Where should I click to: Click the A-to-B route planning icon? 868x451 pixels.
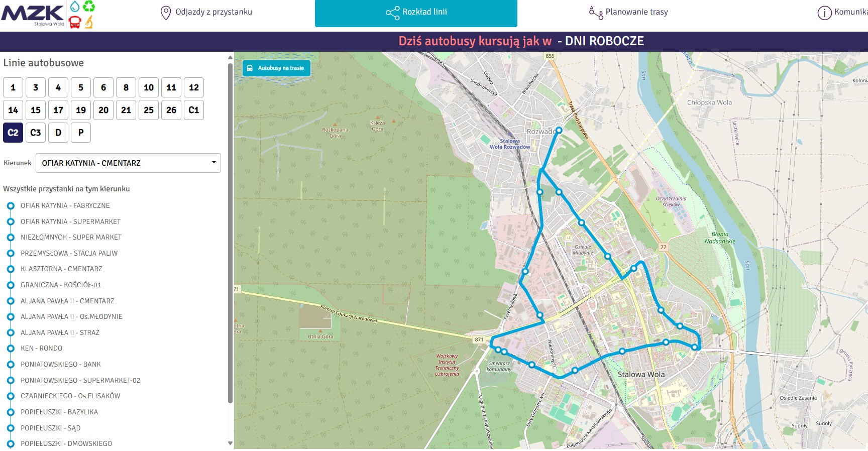tap(595, 13)
